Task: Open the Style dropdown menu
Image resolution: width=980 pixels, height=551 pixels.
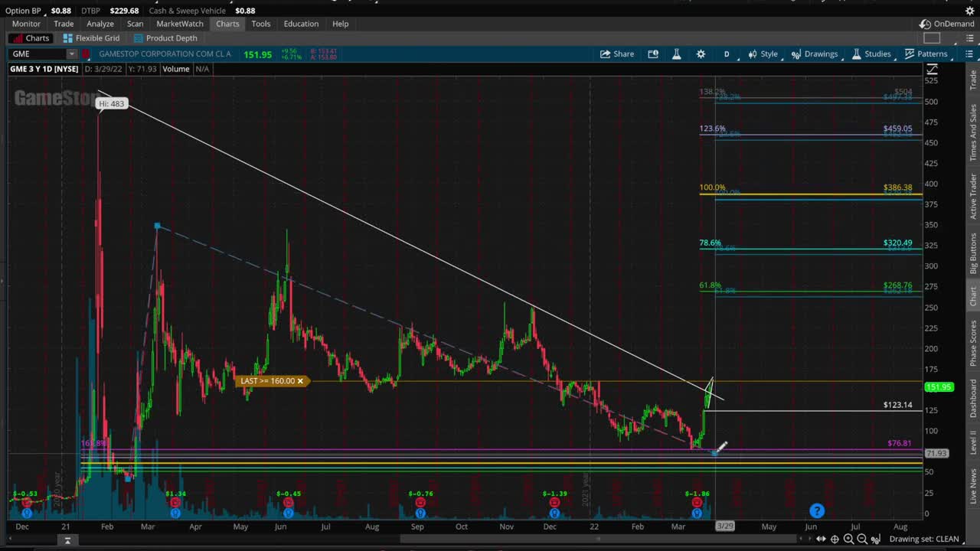Action: [763, 54]
